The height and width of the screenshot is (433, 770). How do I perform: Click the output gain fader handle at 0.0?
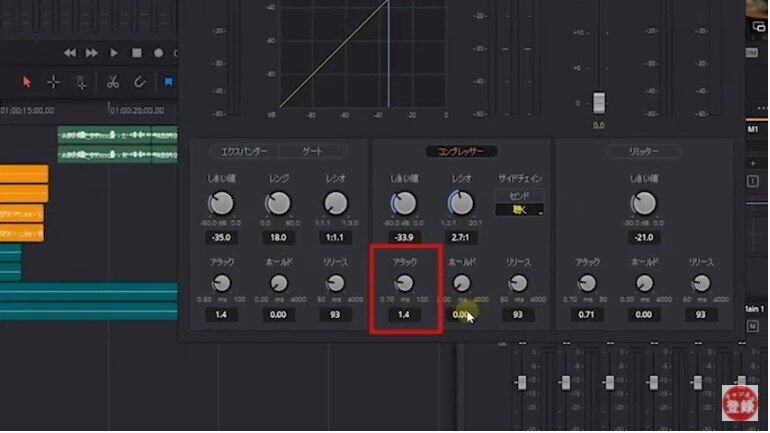[599, 103]
